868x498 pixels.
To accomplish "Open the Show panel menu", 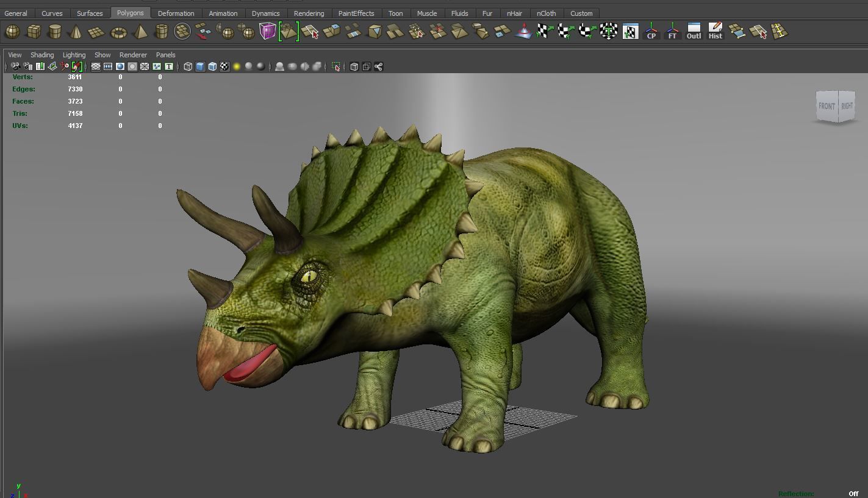I will pyautogui.click(x=102, y=55).
